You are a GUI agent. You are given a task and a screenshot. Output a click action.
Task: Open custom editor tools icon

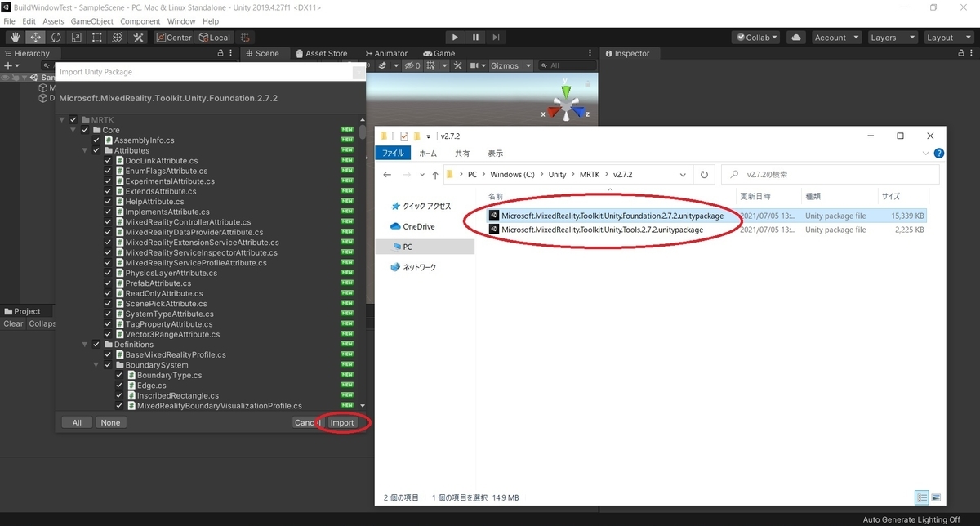138,38
